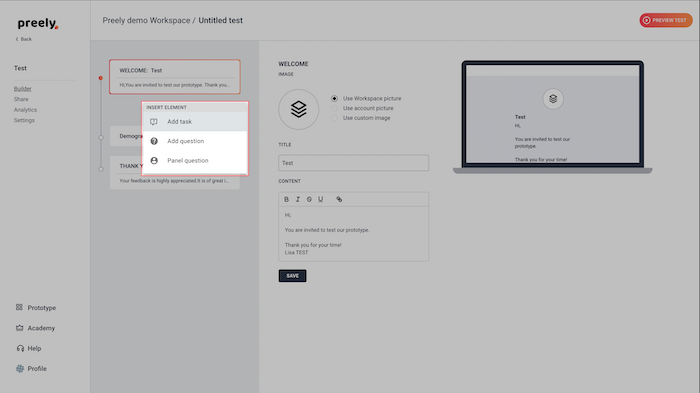Screen dimensions: 700x393
Task: Click the Add task icon
Action: pyautogui.click(x=154, y=121)
